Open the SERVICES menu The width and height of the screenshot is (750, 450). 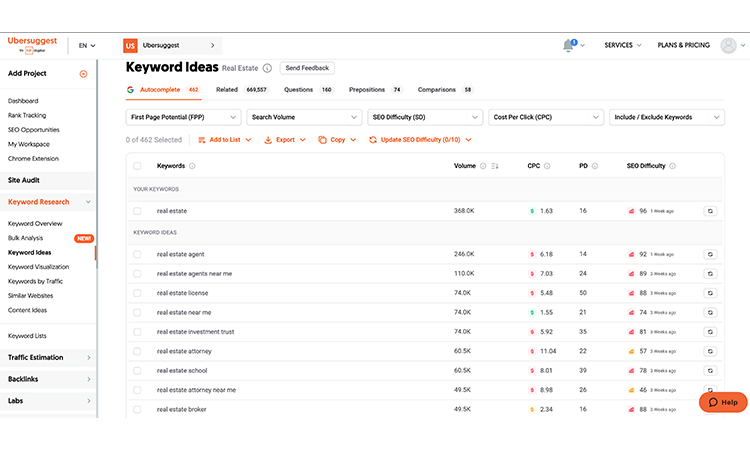click(x=622, y=45)
